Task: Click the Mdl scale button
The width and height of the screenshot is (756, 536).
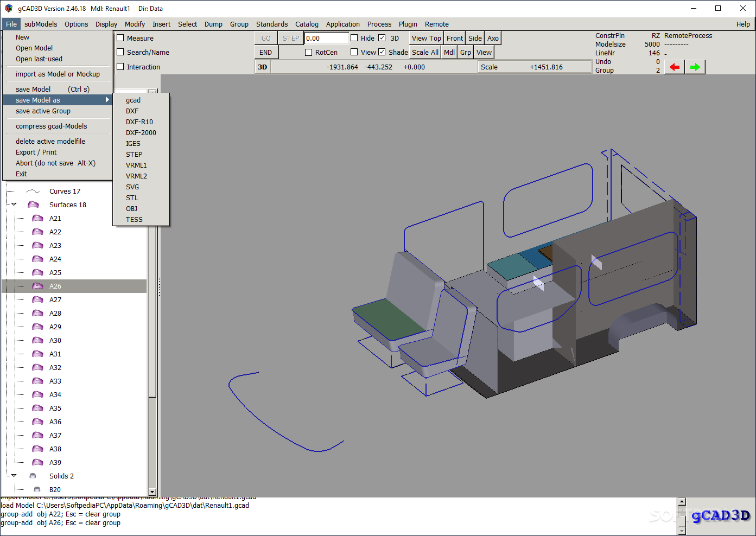Action: 449,52
